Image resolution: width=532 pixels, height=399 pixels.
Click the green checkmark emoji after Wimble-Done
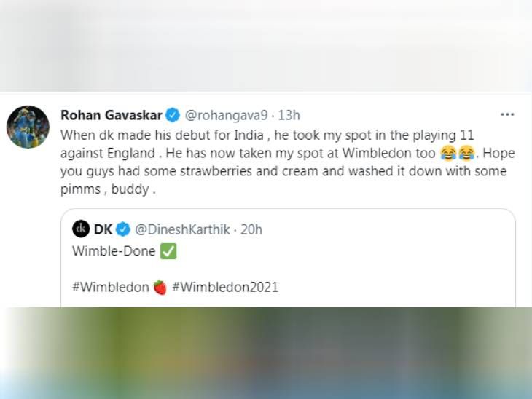[x=168, y=251]
